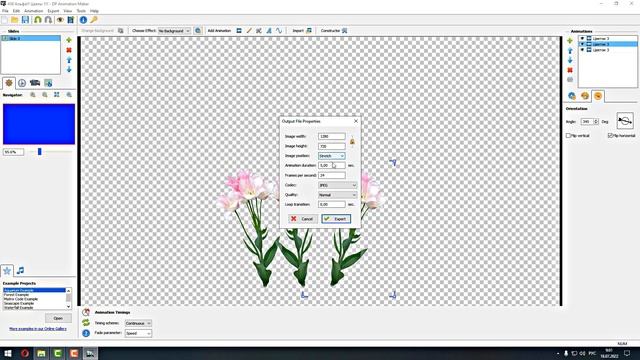The image size is (640, 360).
Task: Open the Timing scheme dropdown
Action: coord(138,323)
